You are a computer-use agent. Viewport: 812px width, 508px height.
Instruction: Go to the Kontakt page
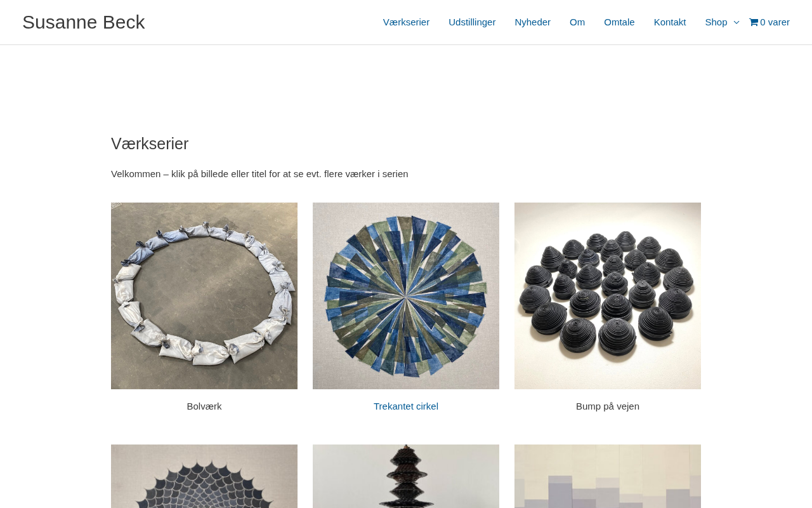click(670, 22)
